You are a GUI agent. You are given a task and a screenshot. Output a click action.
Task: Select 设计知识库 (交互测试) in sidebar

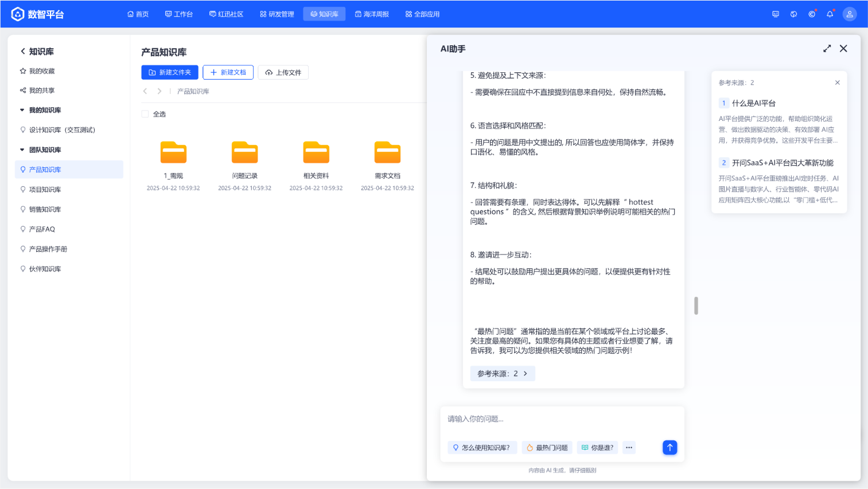(x=69, y=130)
